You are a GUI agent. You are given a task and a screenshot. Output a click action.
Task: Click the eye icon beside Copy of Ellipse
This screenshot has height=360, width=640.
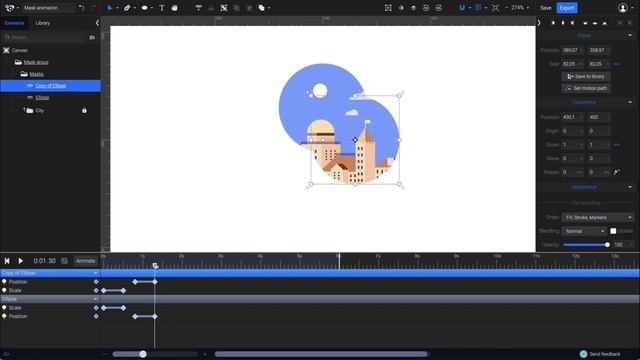pos(30,86)
